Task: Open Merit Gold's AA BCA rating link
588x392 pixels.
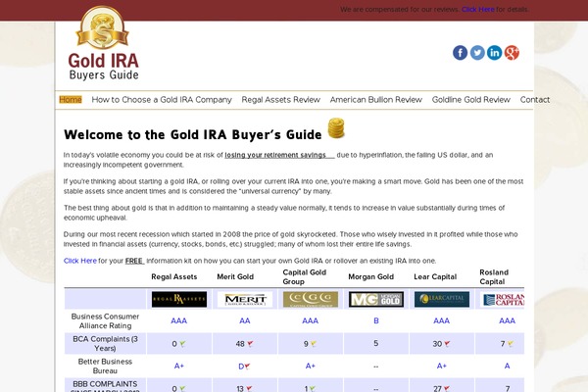Action: tap(245, 320)
